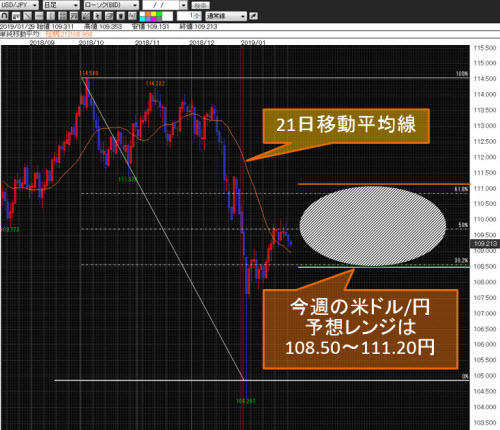Pick the yellow color swatch

153,14
